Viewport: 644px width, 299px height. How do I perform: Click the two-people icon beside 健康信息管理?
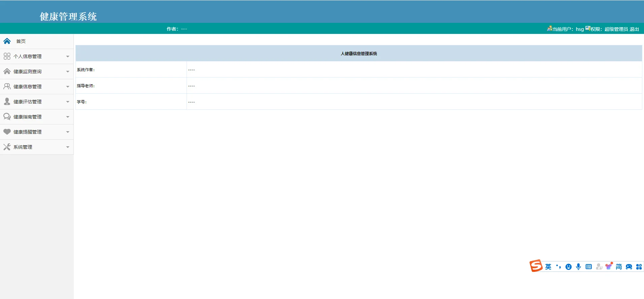coord(7,86)
